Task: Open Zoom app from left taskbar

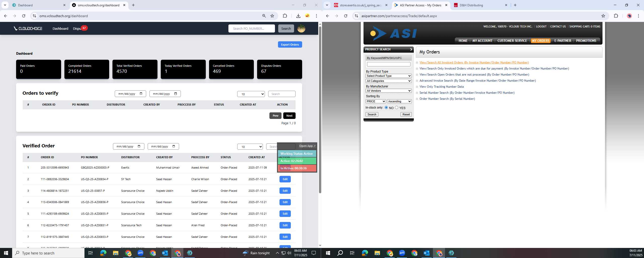Action: (x=140, y=253)
